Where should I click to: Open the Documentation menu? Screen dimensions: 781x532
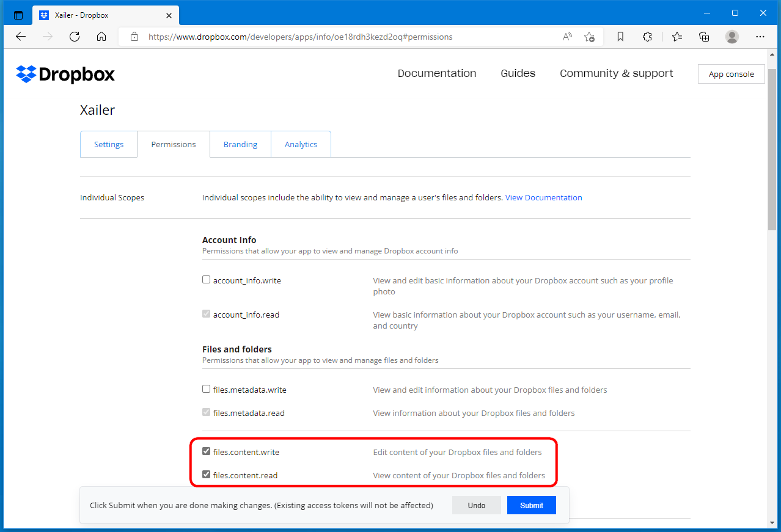pos(437,73)
